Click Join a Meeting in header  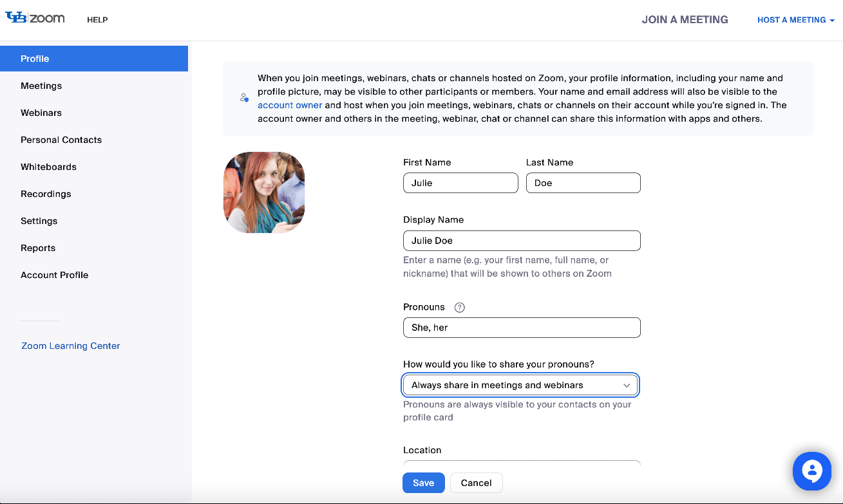(x=685, y=19)
